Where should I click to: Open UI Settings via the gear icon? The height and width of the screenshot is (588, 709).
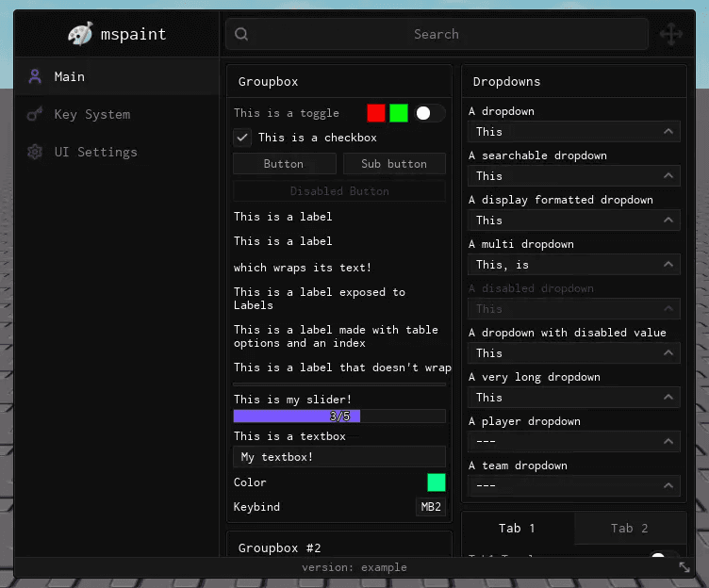pyautogui.click(x=35, y=152)
